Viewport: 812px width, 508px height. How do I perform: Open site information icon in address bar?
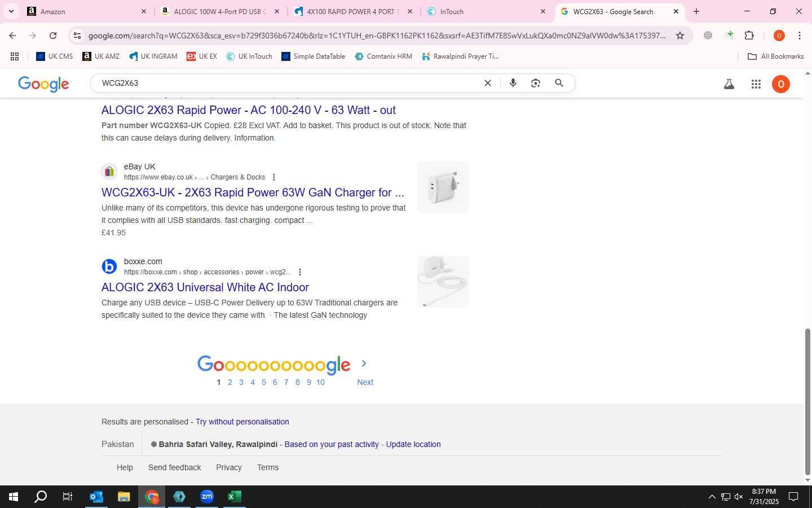[x=77, y=36]
